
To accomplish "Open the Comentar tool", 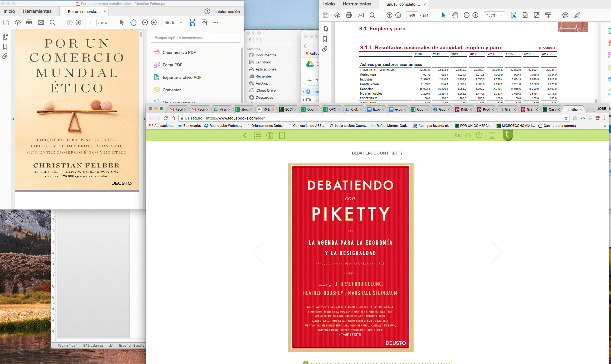I will [x=167, y=90].
